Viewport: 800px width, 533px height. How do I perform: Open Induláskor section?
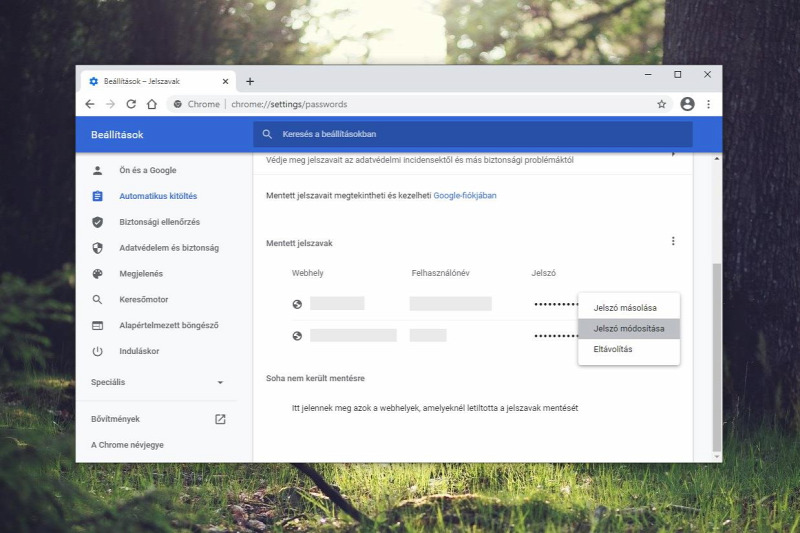139,351
